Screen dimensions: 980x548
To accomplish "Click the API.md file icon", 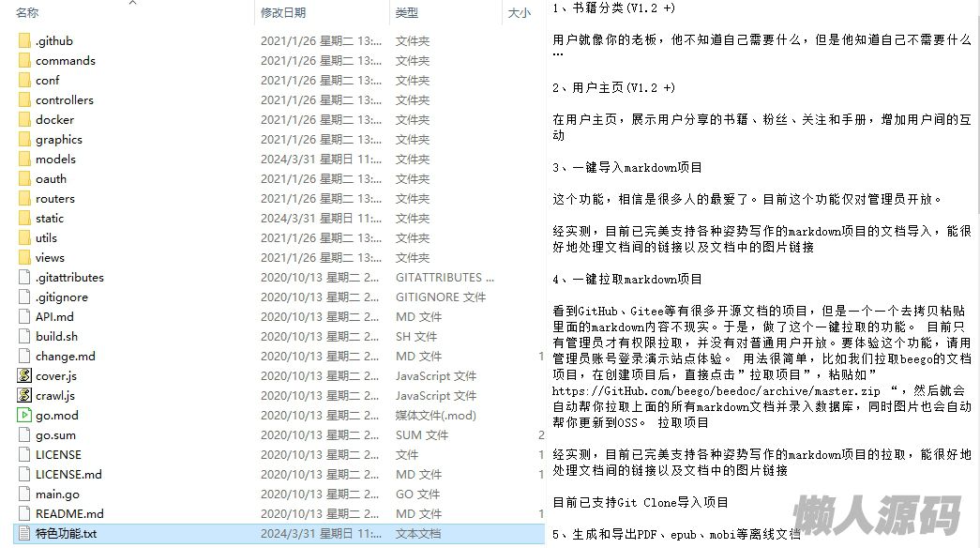I will click(24, 316).
